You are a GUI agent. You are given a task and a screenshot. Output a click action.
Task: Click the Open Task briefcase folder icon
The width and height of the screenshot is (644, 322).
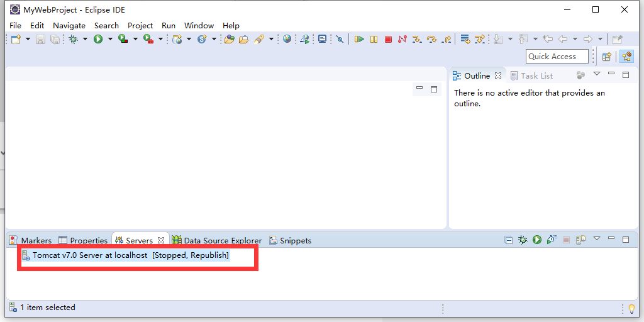click(243, 39)
